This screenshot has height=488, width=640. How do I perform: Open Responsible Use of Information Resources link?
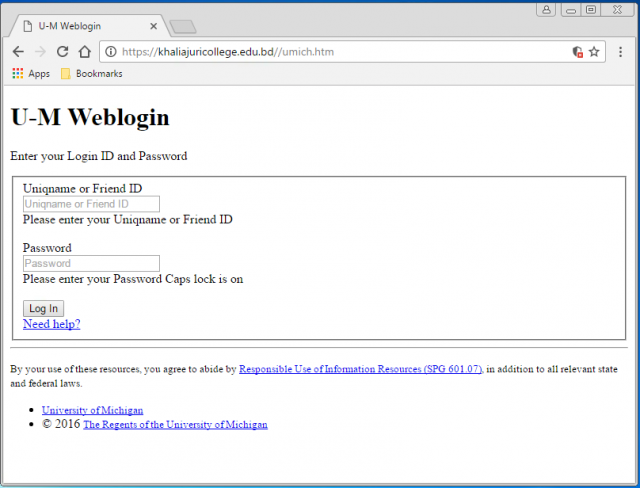pos(360,369)
